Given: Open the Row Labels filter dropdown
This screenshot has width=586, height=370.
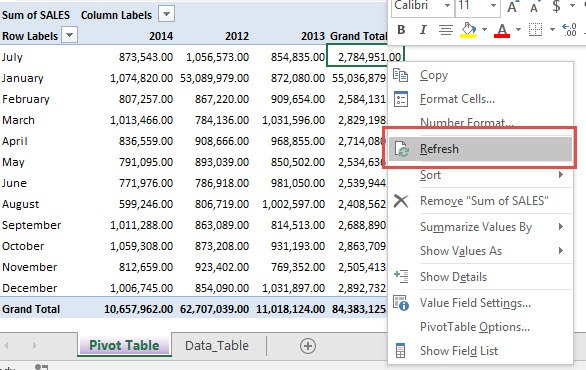Looking at the screenshot, I should pyautogui.click(x=70, y=35).
